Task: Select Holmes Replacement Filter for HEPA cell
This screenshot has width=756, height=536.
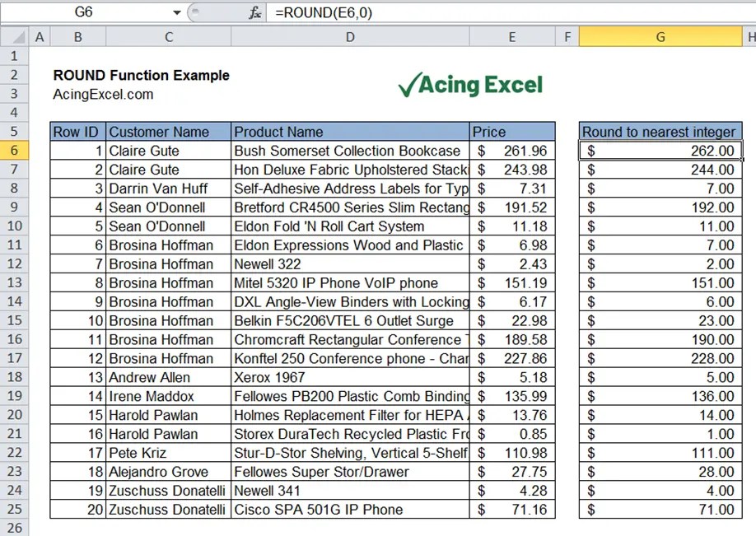Action: [x=350, y=414]
